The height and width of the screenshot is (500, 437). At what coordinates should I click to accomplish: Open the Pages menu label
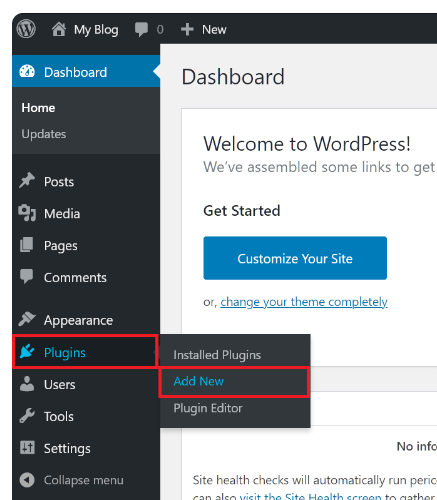click(61, 246)
